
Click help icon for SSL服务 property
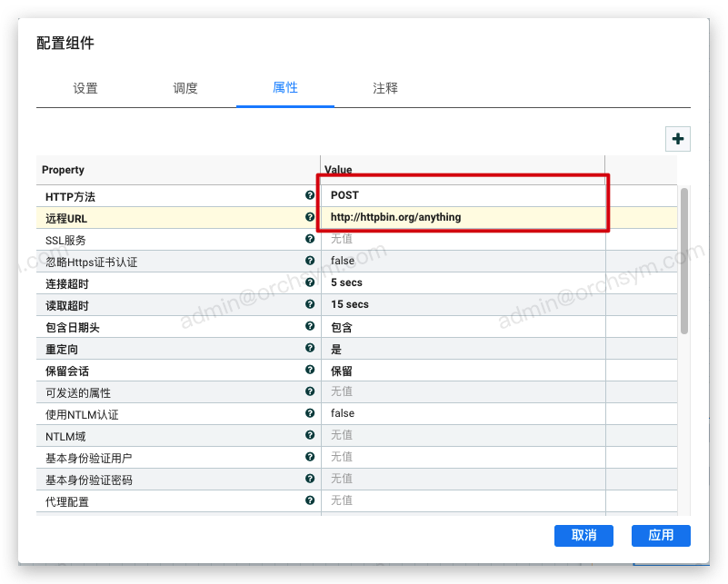tap(310, 239)
